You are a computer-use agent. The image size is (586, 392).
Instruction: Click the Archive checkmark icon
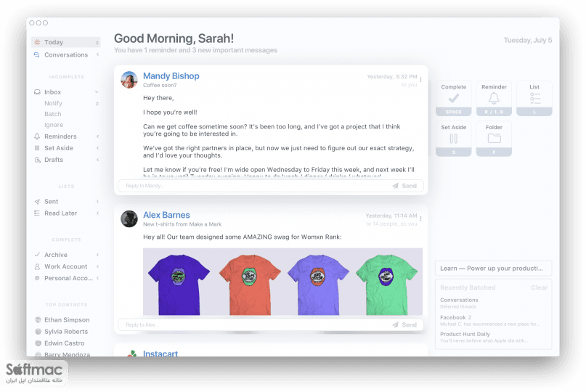(37, 255)
